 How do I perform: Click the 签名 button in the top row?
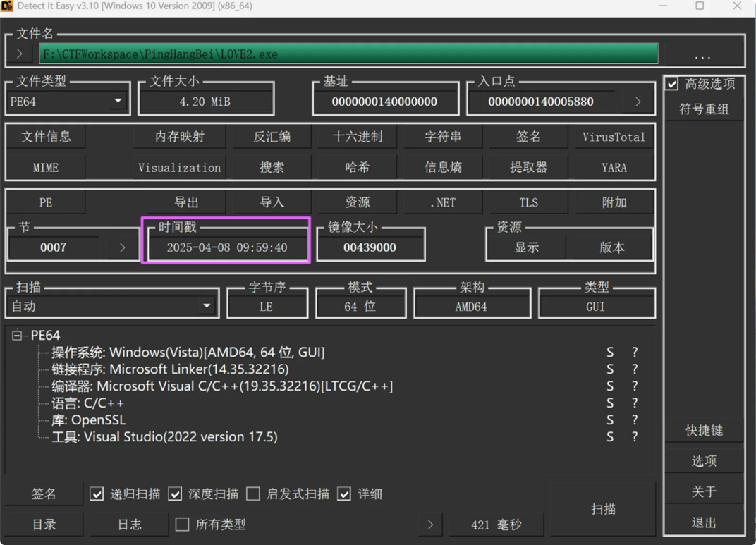[528, 137]
